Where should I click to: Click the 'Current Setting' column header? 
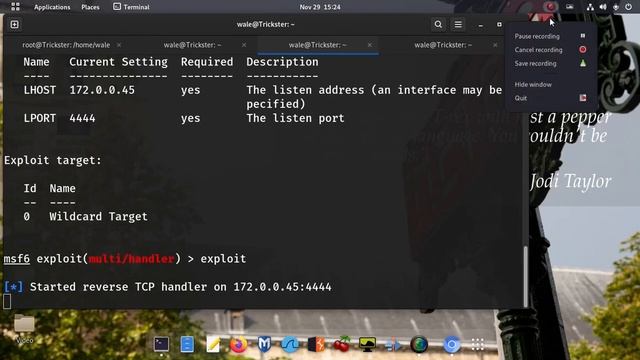(x=118, y=62)
